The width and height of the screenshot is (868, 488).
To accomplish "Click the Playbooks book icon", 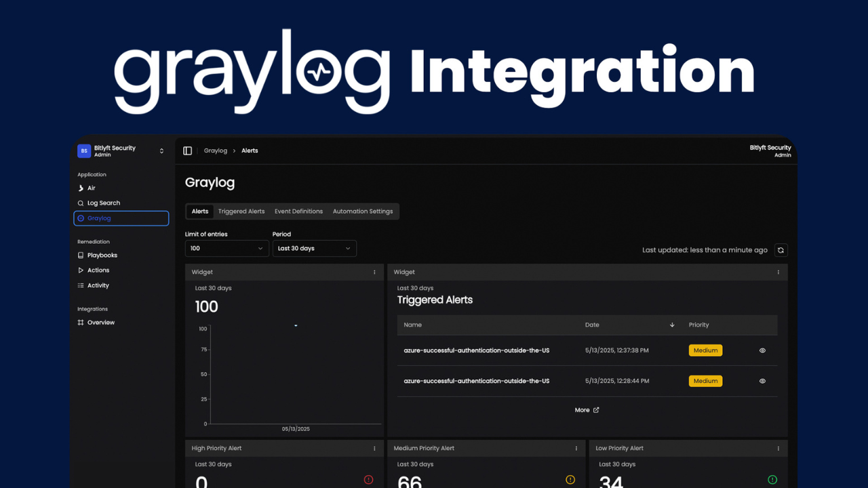I will pyautogui.click(x=81, y=255).
